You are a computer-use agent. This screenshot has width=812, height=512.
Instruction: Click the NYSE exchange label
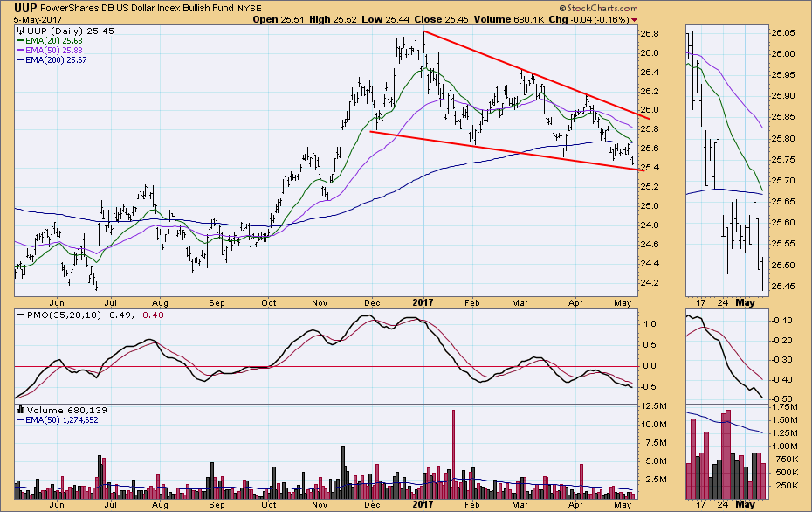(250, 9)
